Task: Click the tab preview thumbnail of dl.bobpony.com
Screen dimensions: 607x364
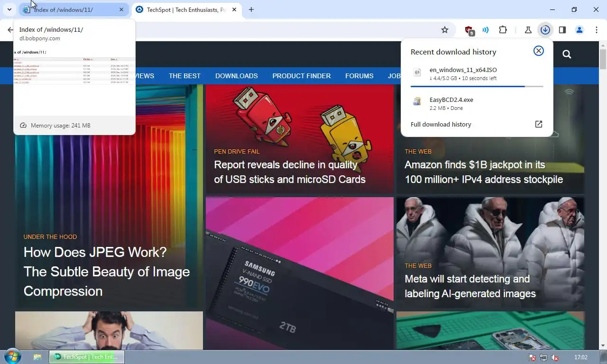Action: [74, 81]
